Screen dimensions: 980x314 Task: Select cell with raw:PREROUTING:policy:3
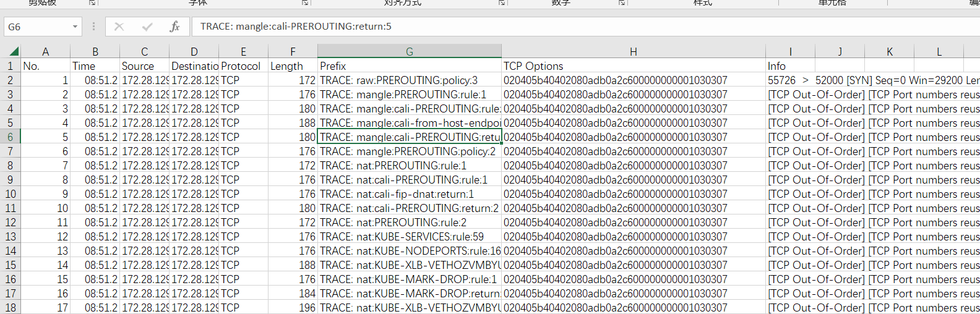(409, 80)
